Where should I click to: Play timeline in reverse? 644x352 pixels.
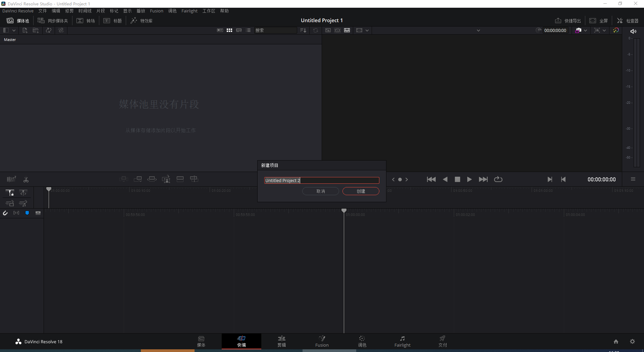445,179
